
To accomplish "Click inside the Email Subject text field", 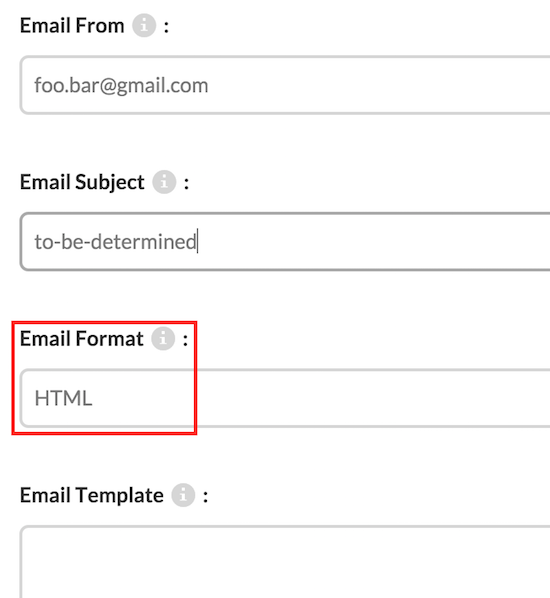I will 285,241.
